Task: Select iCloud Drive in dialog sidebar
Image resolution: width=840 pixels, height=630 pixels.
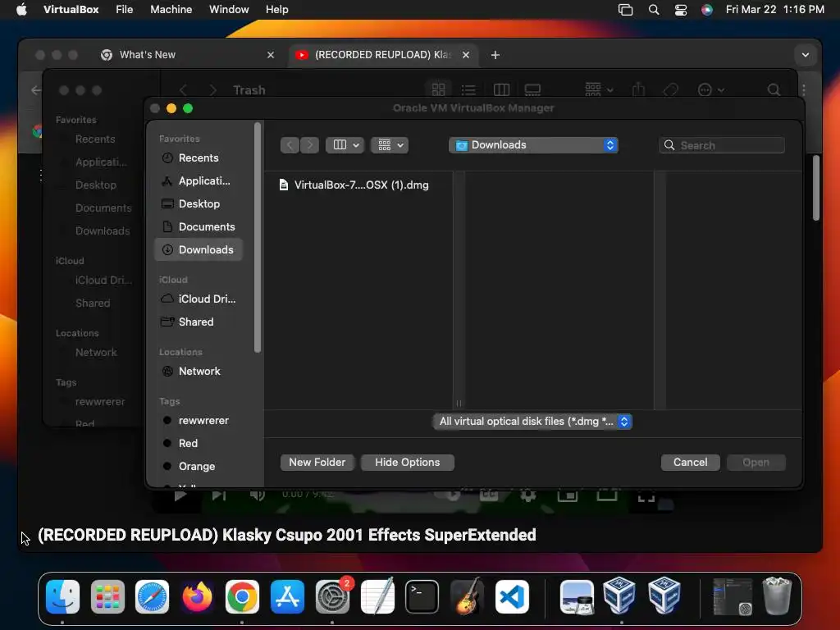Action: tap(199, 299)
